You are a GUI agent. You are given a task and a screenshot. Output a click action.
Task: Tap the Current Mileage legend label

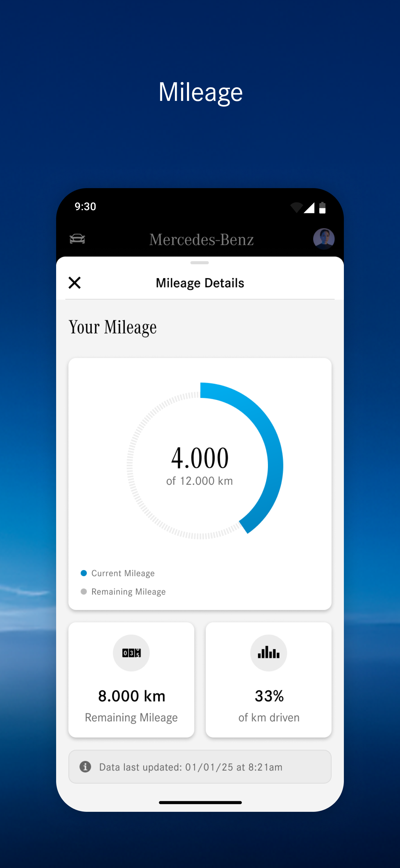pyautogui.click(x=123, y=573)
